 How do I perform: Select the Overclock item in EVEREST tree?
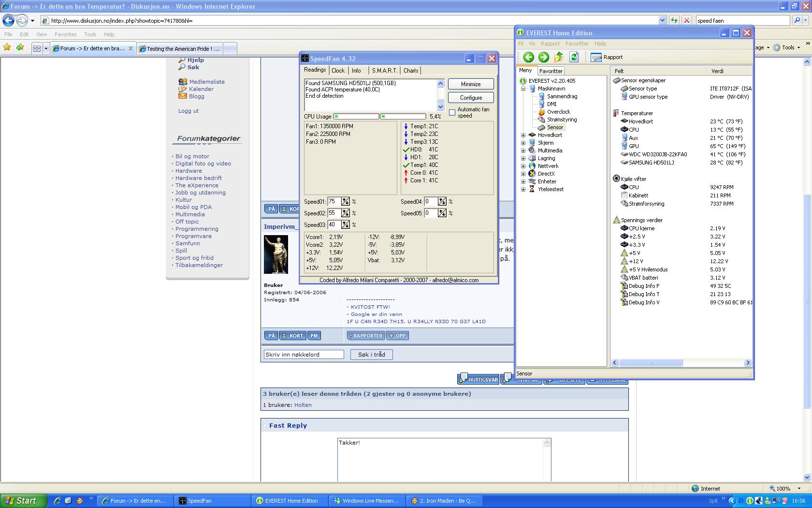(x=558, y=112)
